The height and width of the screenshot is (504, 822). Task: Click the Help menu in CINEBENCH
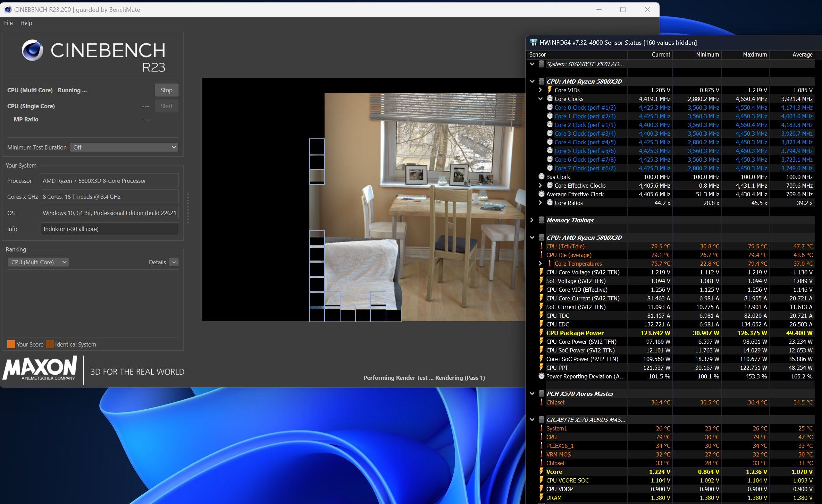(26, 23)
